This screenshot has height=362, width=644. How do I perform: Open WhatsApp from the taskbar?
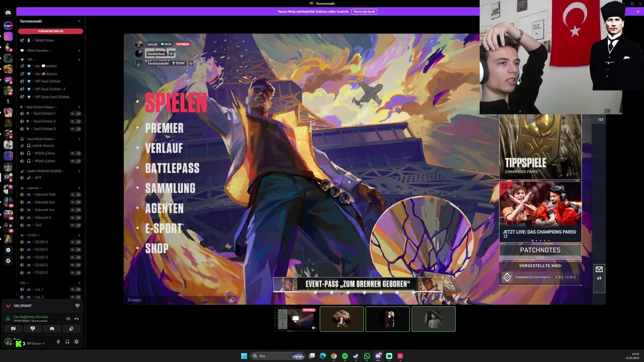click(x=367, y=356)
